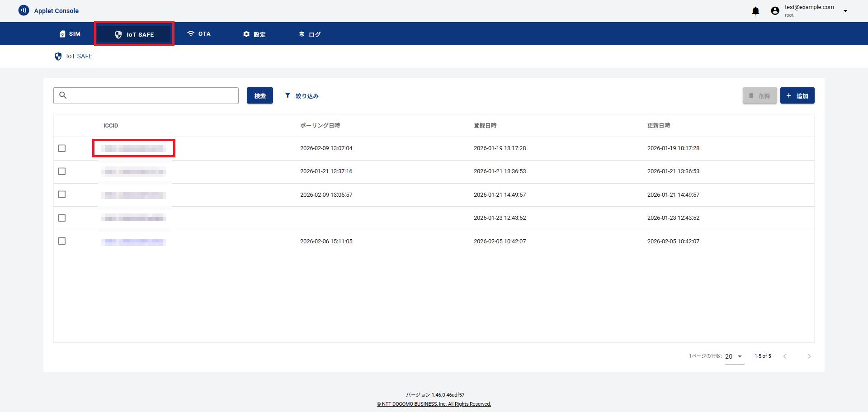Image resolution: width=868 pixels, height=412 pixels.
Task: Select the checkbox on the last row
Action: point(62,241)
